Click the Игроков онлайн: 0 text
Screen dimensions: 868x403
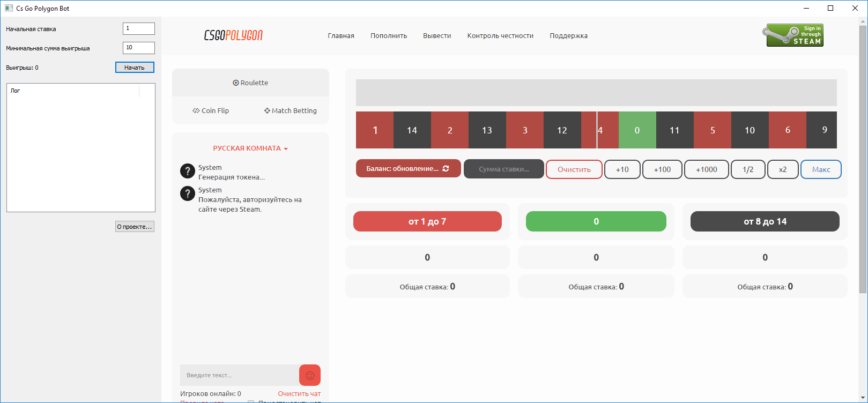click(x=211, y=393)
